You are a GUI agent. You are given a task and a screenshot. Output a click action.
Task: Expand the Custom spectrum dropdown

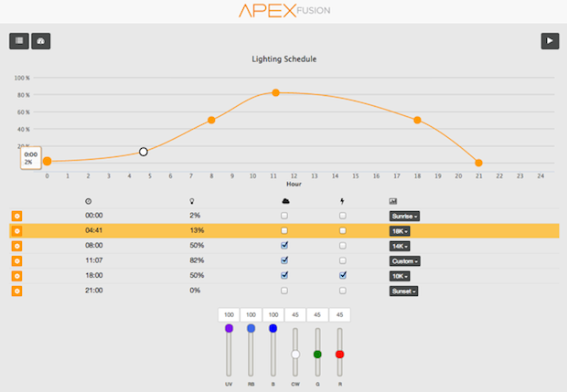pyautogui.click(x=403, y=260)
